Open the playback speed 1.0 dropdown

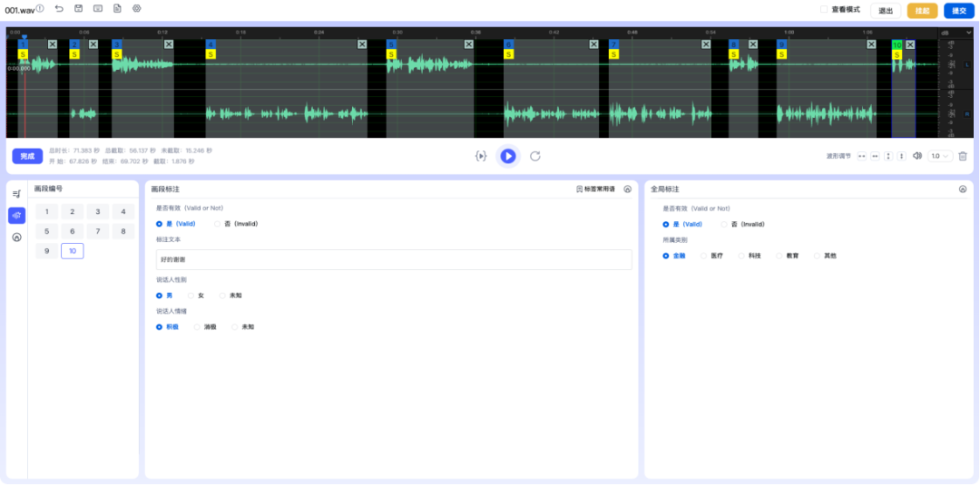(940, 156)
